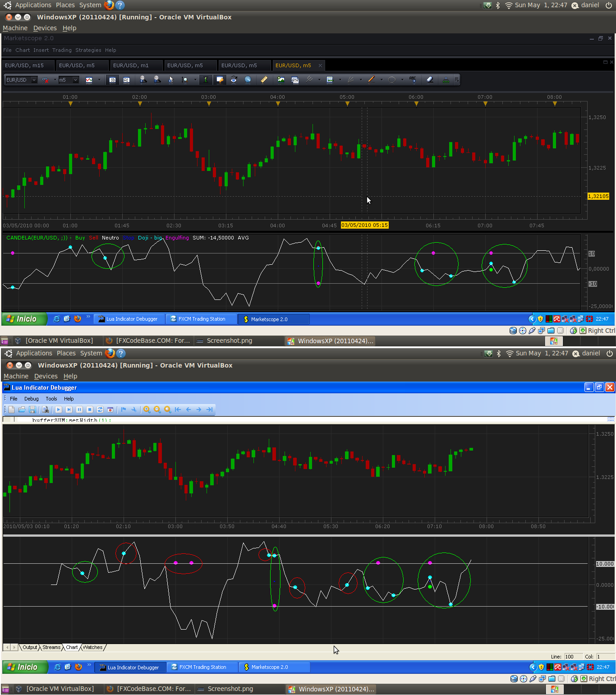Click the FXCM Trading Station taskbar button in the upper taskbar
Image resolution: width=616 pixels, height=695 pixels.
pos(201,319)
